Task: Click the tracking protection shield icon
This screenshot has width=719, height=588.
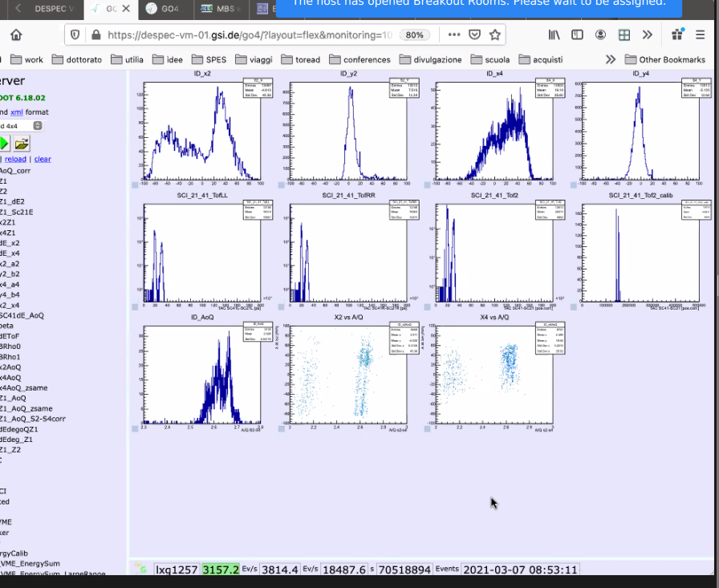Action: (76, 35)
